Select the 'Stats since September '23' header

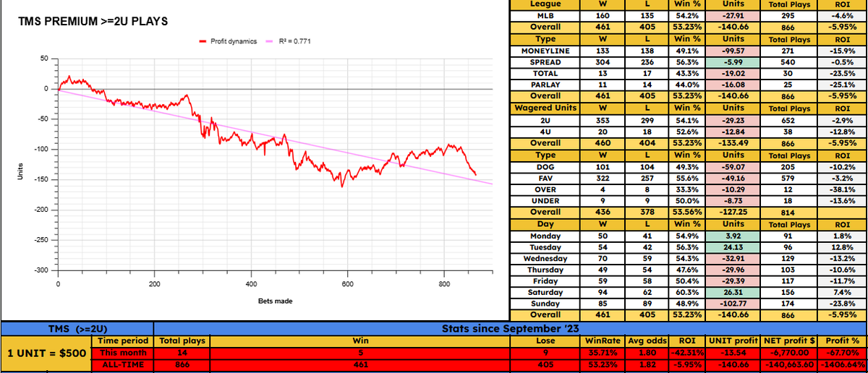click(511, 329)
